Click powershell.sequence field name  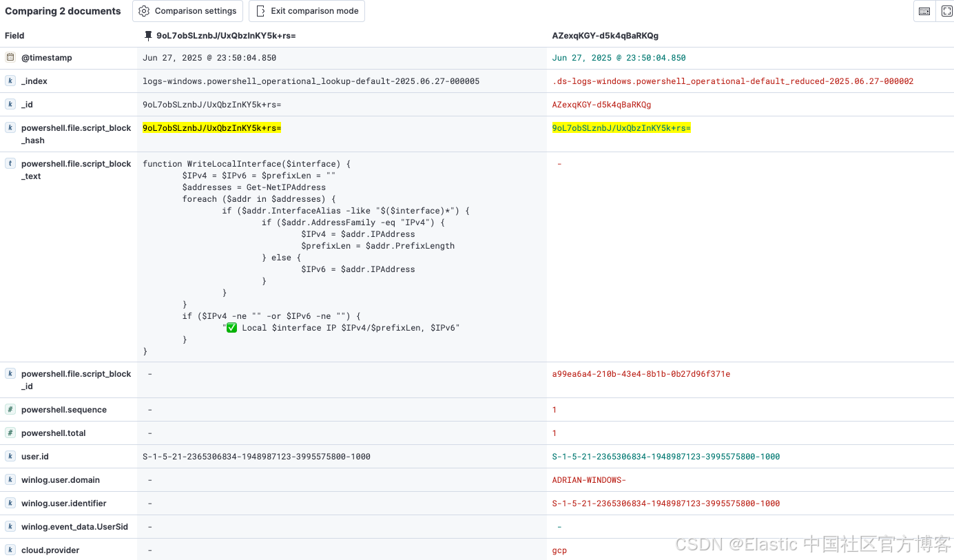[64, 410]
